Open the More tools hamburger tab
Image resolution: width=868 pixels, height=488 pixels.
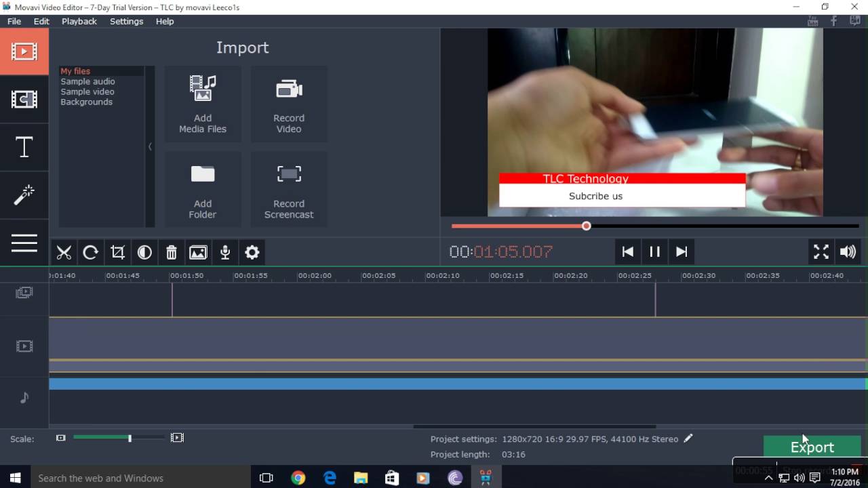(x=24, y=243)
